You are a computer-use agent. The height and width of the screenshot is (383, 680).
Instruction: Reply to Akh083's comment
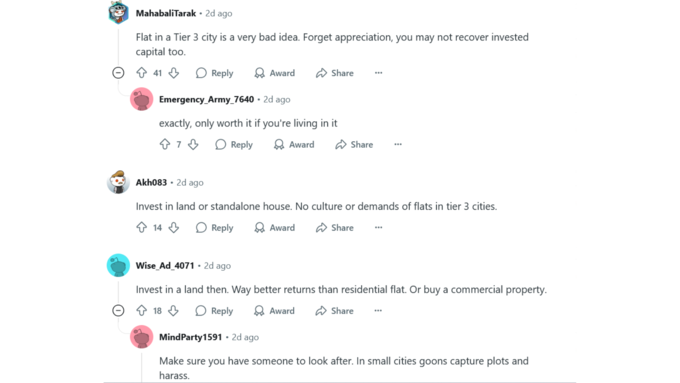(214, 228)
